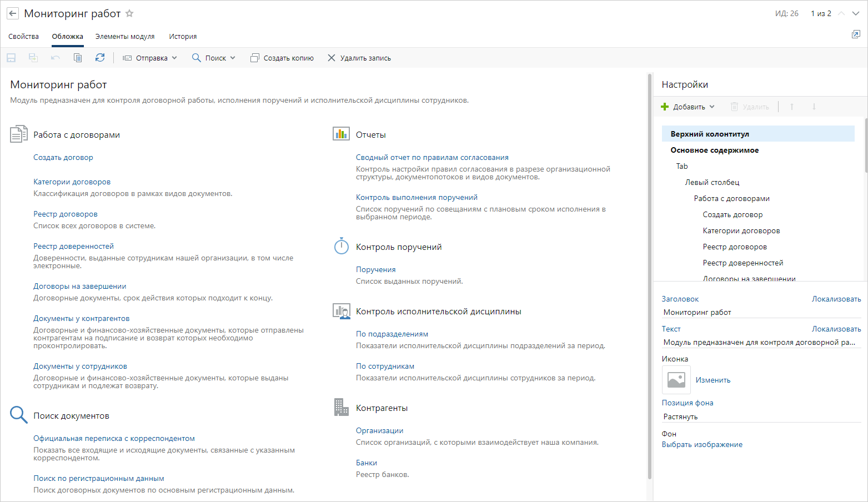Move the item down with the arrow icon

click(x=814, y=107)
